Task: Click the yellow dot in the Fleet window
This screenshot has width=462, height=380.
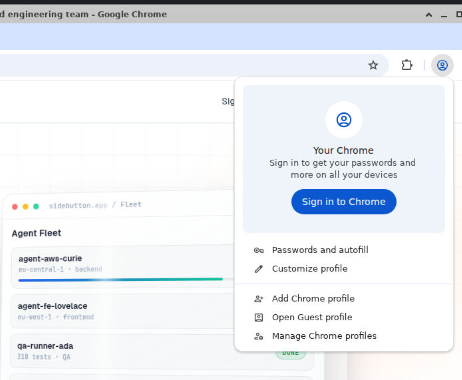Action: point(25,207)
